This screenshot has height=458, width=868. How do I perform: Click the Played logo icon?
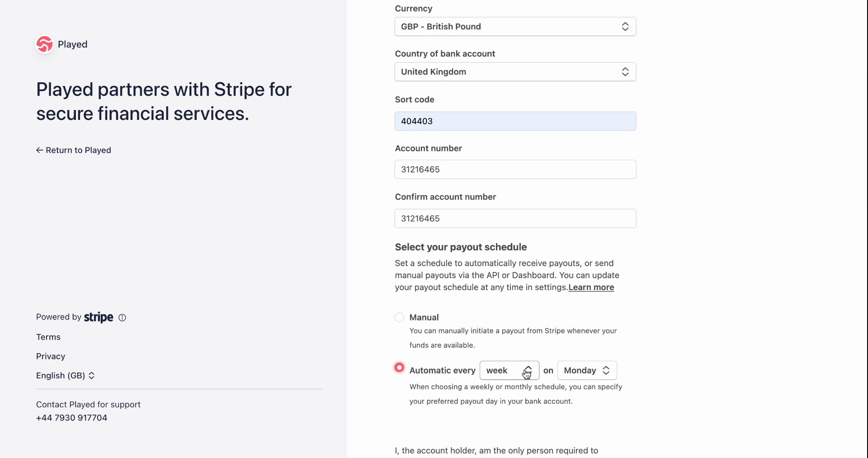point(44,44)
